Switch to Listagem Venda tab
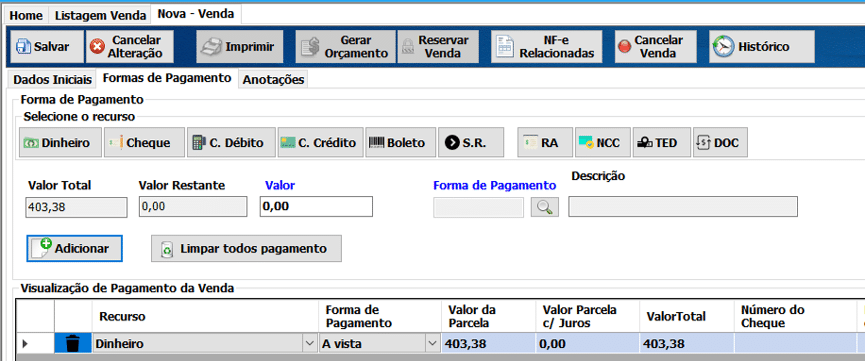 tap(100, 15)
